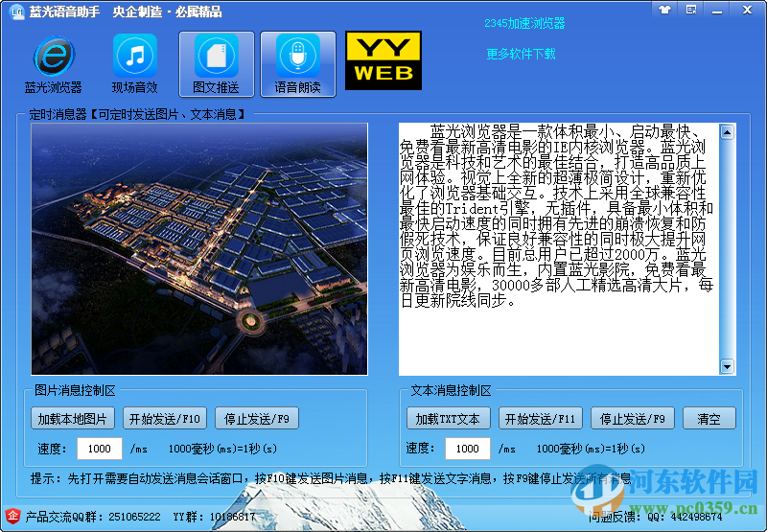Open the title bar menu icon
Viewport: 767px width, 532px height.
tap(691, 10)
